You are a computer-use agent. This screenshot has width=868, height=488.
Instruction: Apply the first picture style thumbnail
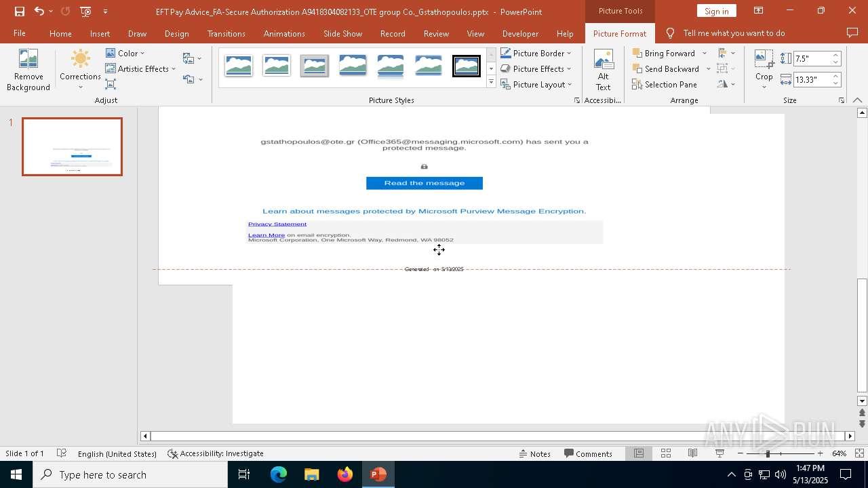[x=238, y=66]
